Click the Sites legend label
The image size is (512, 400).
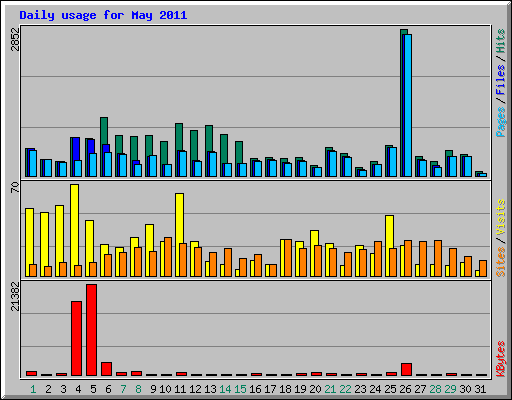(x=500, y=262)
